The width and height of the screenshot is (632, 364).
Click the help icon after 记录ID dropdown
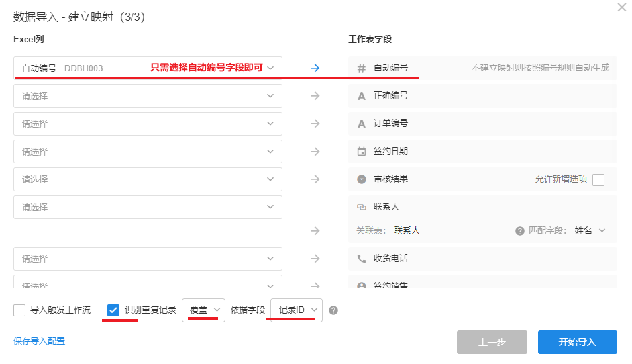tap(333, 310)
